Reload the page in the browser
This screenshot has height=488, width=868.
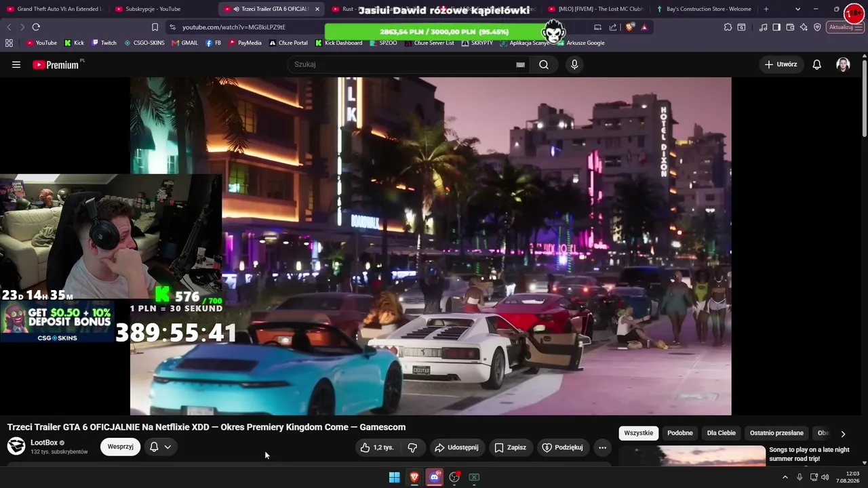(36, 27)
